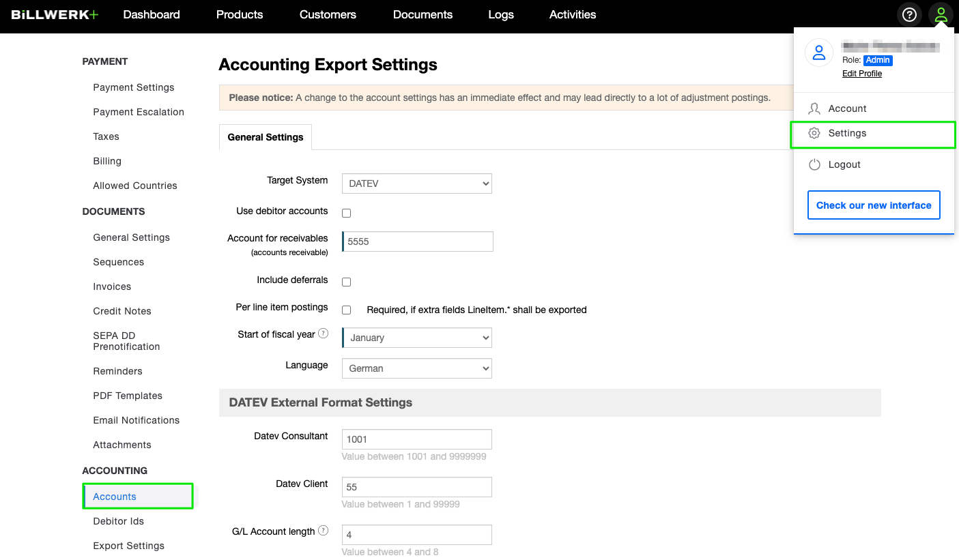Open Credit Notes settings
The image size is (959, 560).
click(x=122, y=311)
